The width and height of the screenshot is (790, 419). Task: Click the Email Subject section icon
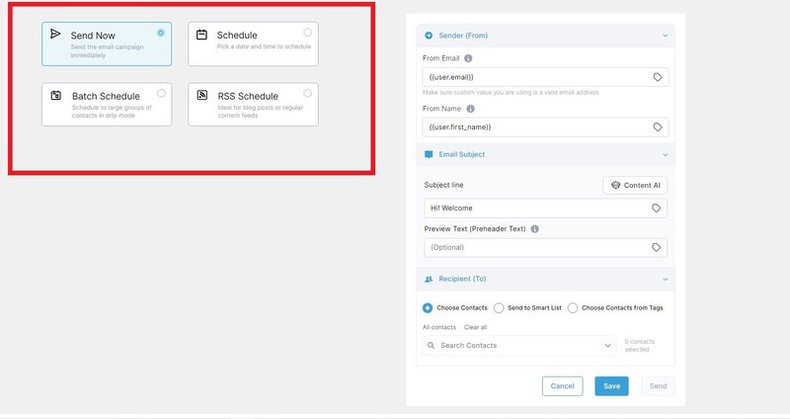coord(429,155)
